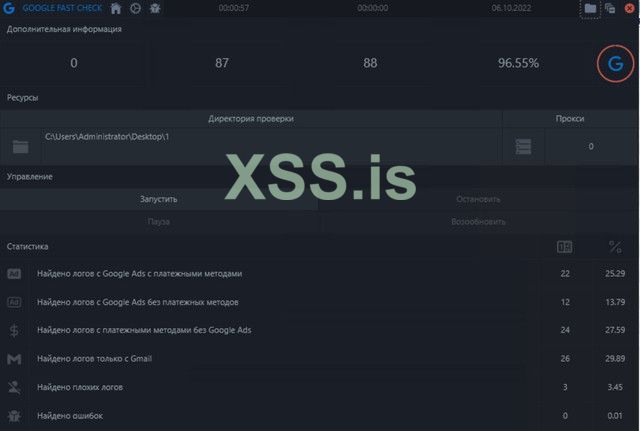Screen dimensions: 640x431
Task: Click the overlapping windows icon in title bar
Action: click(610, 8)
